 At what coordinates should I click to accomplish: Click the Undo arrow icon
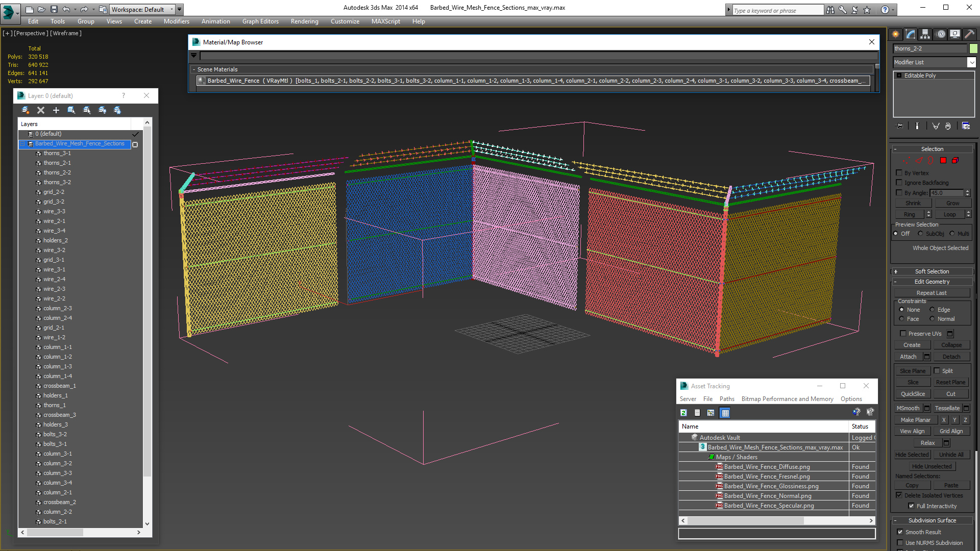pyautogui.click(x=66, y=9)
